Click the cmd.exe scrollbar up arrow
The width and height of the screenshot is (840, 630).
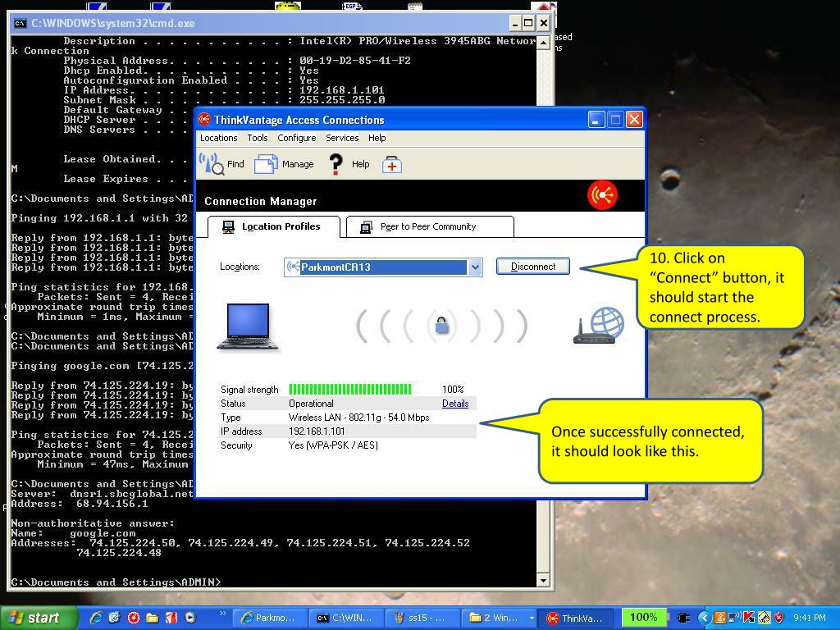pyautogui.click(x=543, y=43)
